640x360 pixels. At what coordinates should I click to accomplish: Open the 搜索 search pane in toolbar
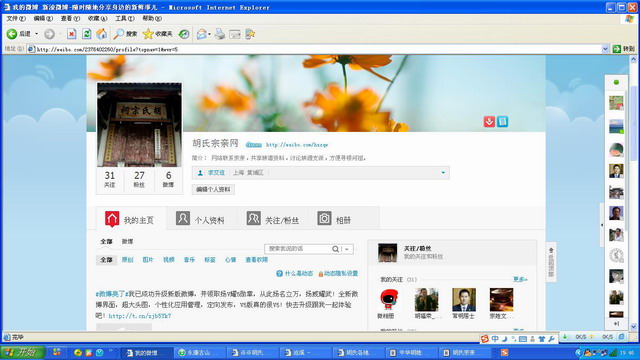(125, 34)
